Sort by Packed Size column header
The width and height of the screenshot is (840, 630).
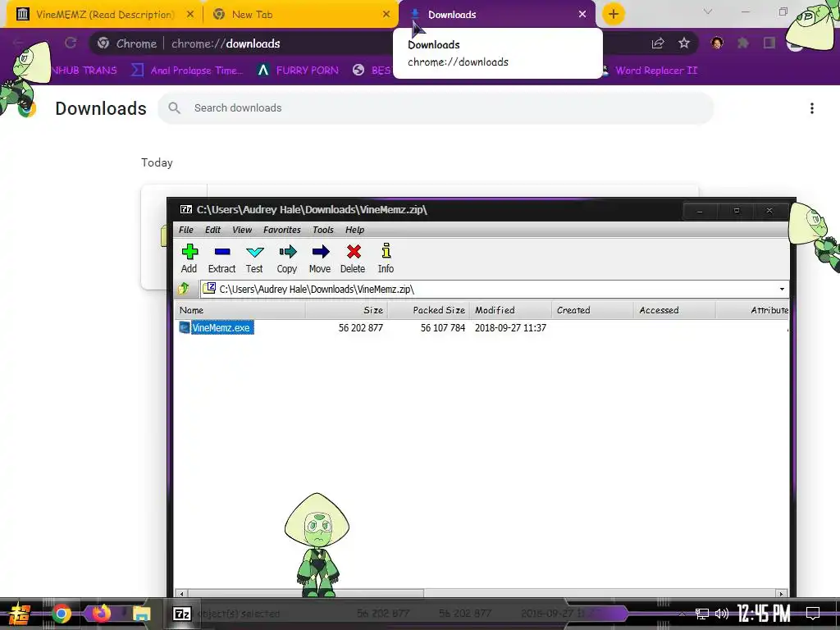click(428, 310)
